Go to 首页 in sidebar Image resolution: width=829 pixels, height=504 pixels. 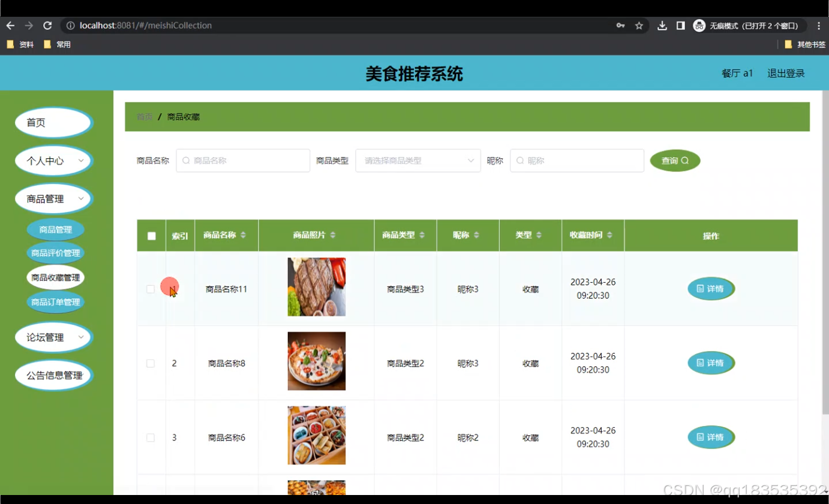pyautogui.click(x=53, y=122)
